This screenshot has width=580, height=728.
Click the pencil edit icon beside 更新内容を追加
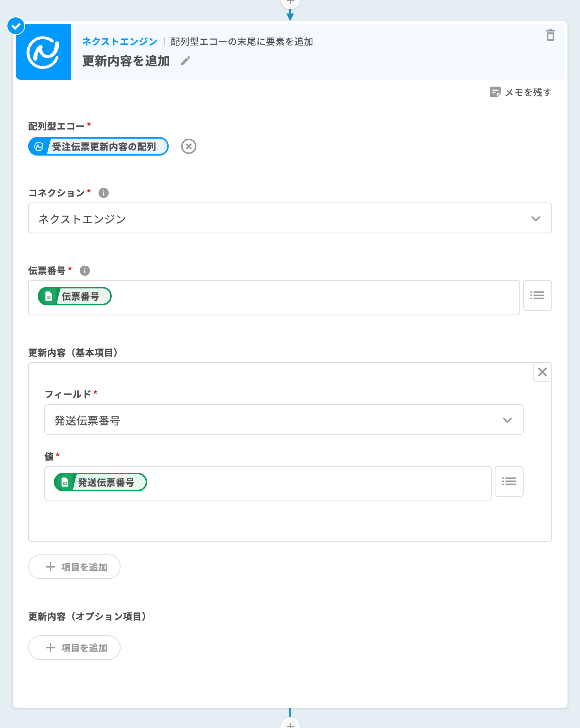click(x=186, y=61)
